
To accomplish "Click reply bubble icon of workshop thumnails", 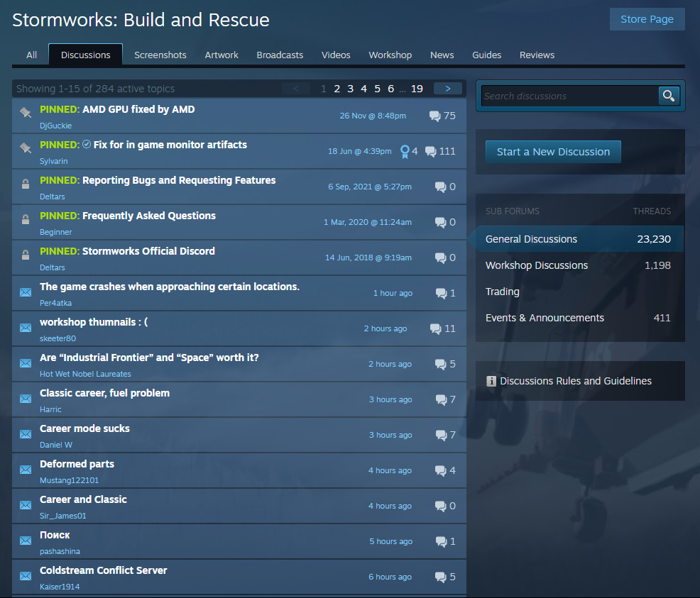I will [436, 329].
